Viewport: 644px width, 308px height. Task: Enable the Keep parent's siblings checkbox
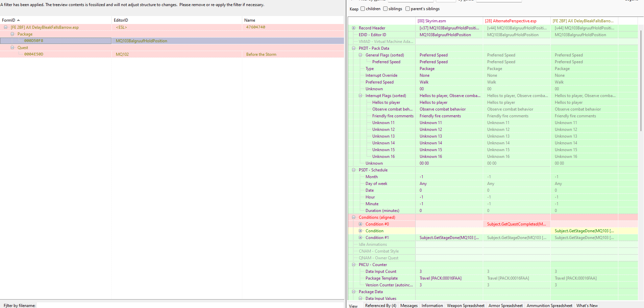tap(407, 9)
